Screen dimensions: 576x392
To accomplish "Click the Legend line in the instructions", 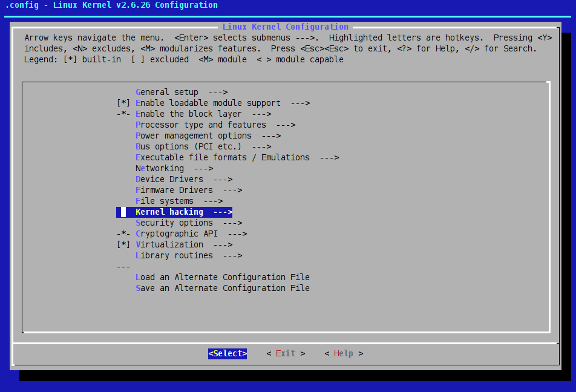I will (x=184, y=59).
